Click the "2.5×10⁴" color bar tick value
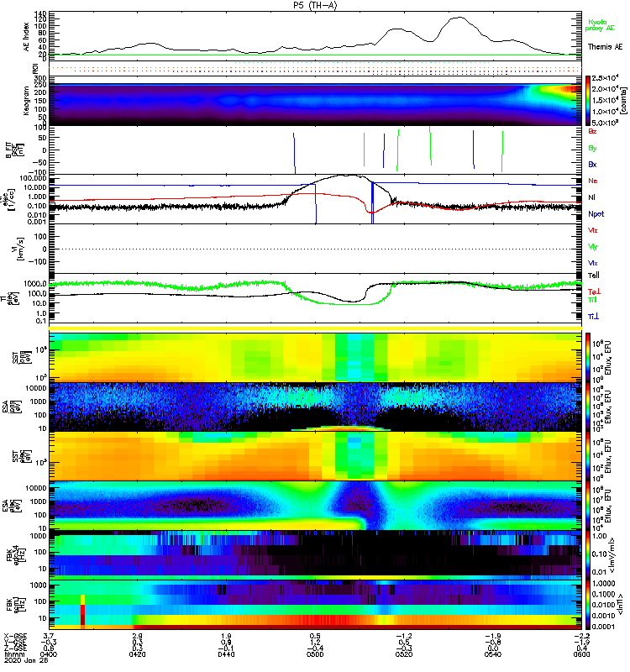The image size is (630, 672). tap(605, 78)
